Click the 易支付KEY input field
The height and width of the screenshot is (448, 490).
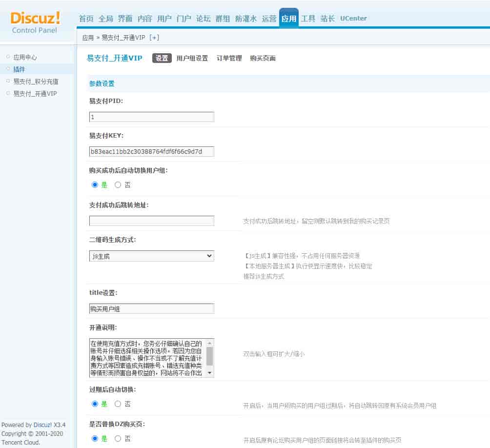point(151,152)
